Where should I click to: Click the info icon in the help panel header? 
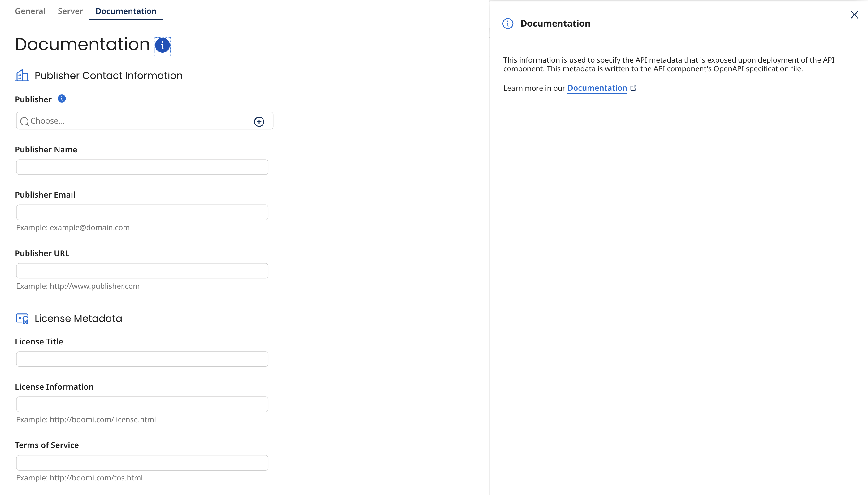(507, 23)
